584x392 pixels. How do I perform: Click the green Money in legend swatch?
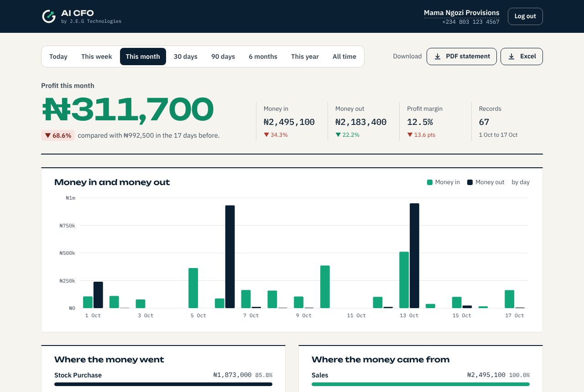430,182
